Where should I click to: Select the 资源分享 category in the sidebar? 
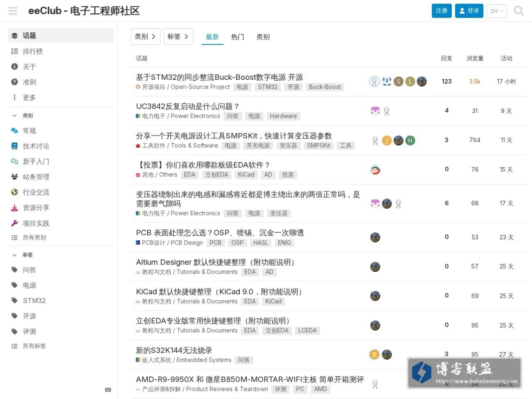click(x=61, y=207)
